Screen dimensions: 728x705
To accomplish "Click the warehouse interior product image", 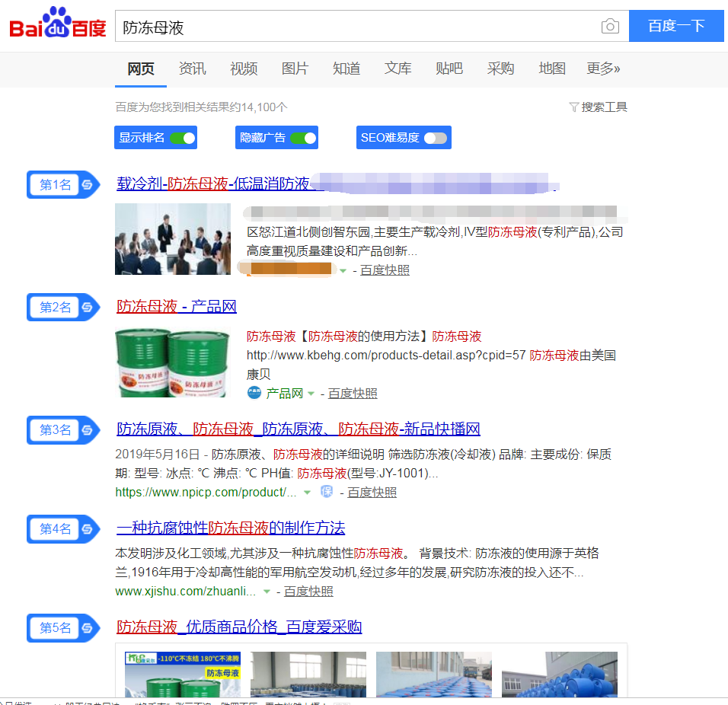I will click(308, 675).
